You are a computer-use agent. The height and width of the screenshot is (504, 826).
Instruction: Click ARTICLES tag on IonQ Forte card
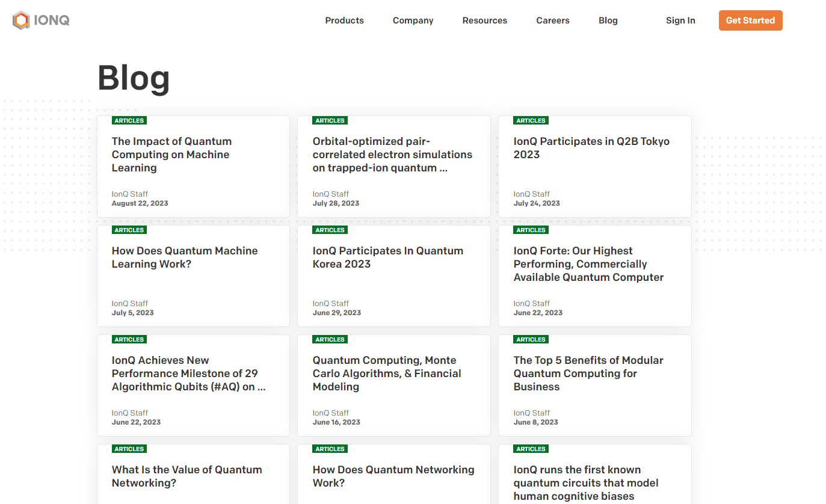pos(531,230)
